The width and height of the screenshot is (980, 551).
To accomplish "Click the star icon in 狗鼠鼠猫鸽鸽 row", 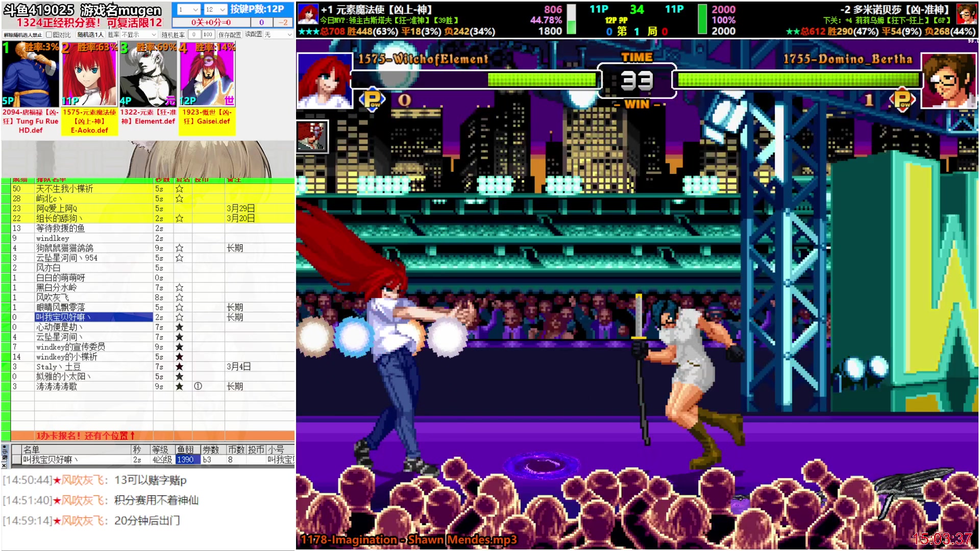I will [x=179, y=248].
